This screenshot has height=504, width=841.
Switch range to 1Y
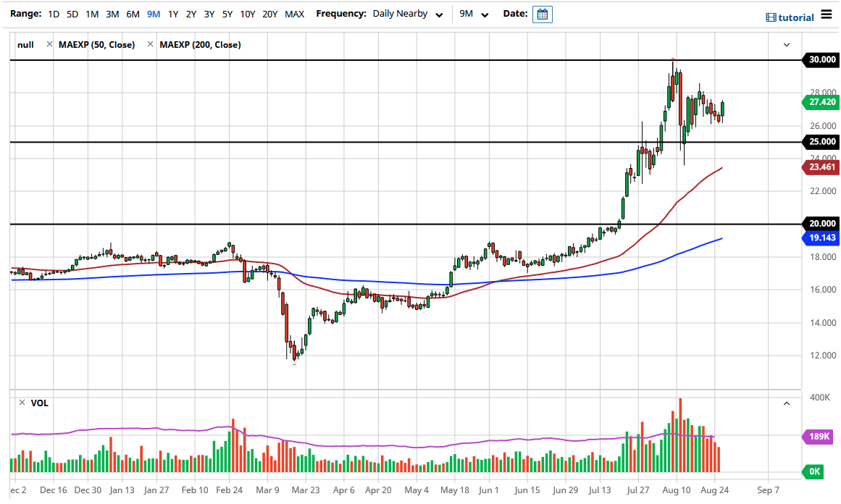pyautogui.click(x=173, y=14)
